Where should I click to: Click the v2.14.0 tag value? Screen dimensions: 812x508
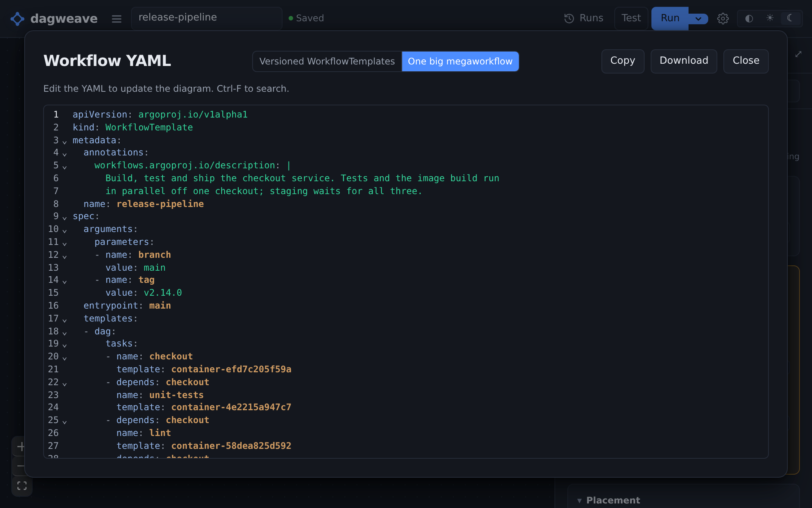click(163, 293)
